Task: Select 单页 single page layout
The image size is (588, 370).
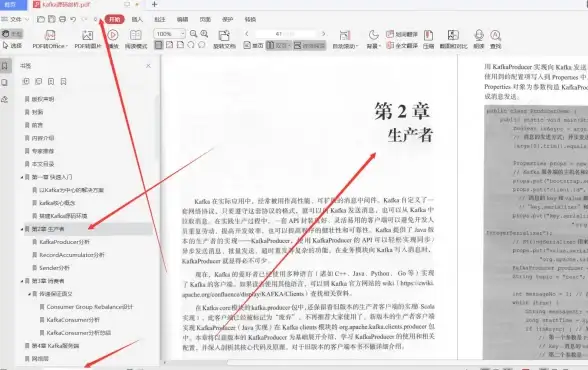Action: tap(254, 45)
